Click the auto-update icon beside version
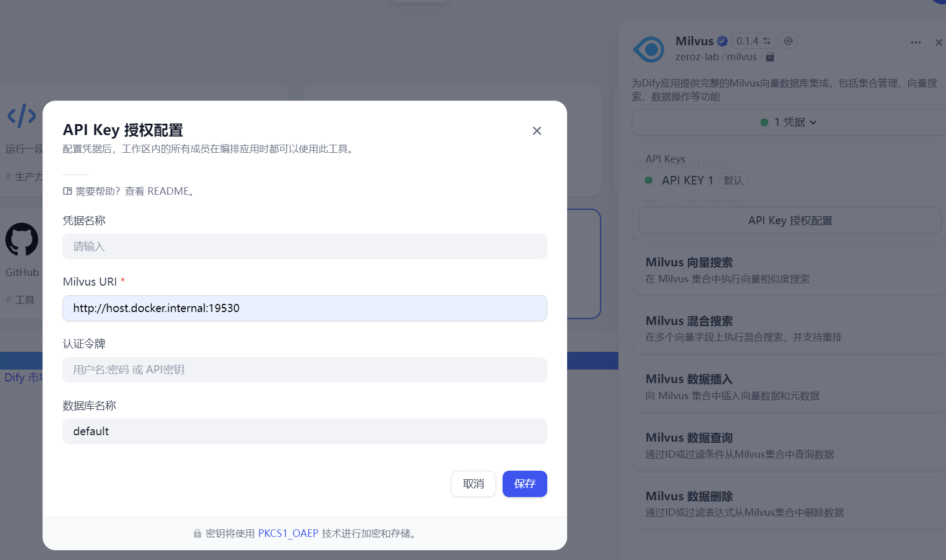Screen dimensions: 946x560 point(788,41)
